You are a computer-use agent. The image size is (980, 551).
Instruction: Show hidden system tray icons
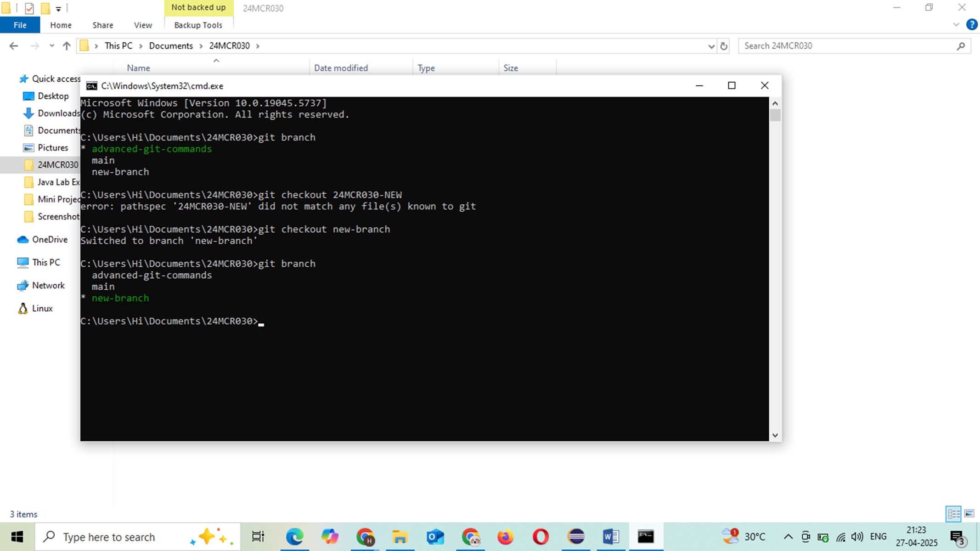click(x=788, y=537)
